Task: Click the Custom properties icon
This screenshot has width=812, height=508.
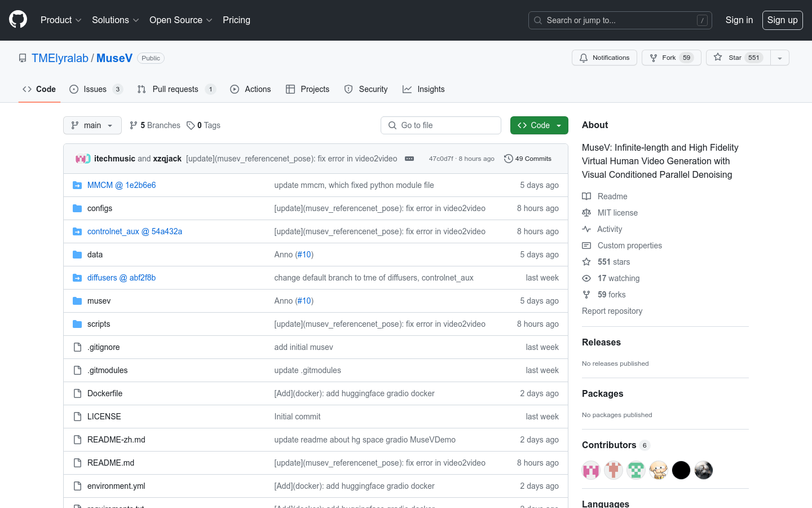Action: click(587, 245)
